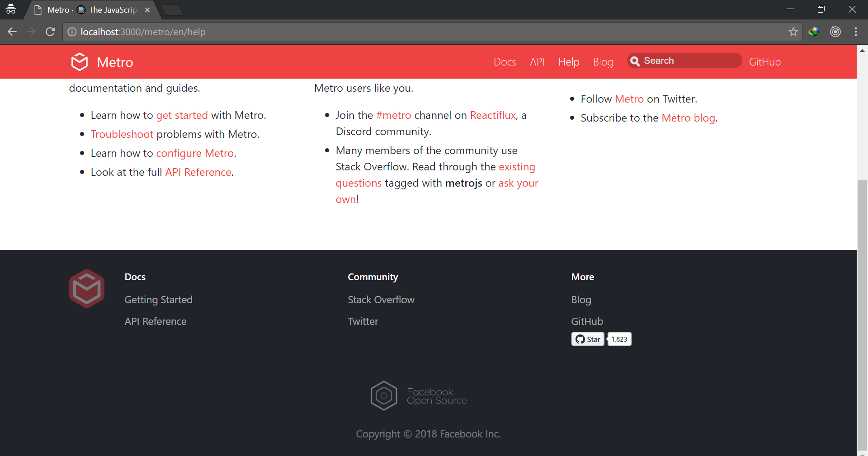Click the magnifier icon in search box
The image size is (868, 456).
[635, 61]
